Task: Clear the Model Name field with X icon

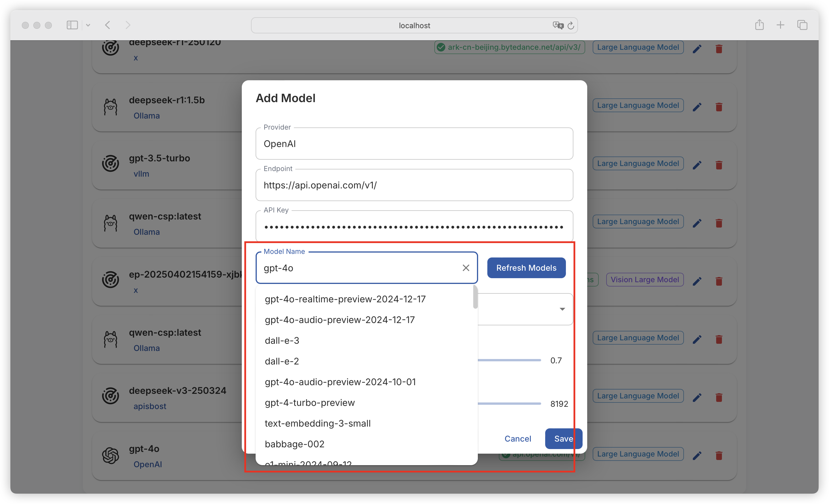Action: tap(466, 268)
